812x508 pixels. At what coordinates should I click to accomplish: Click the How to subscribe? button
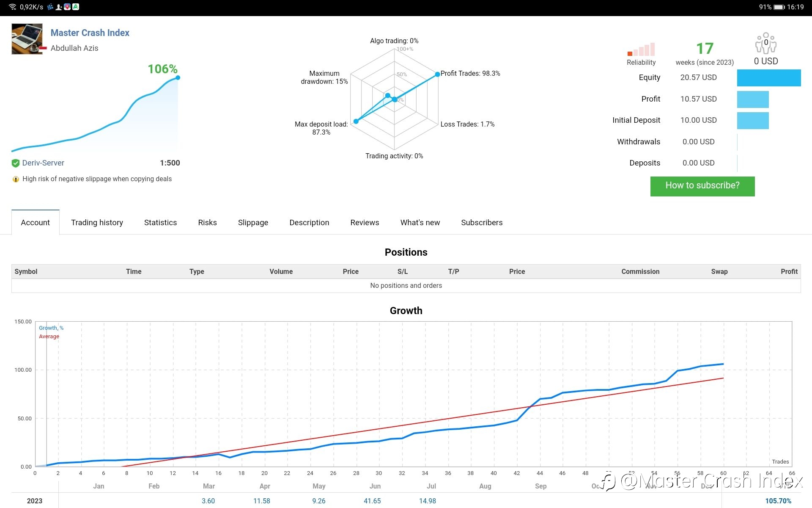[702, 186]
